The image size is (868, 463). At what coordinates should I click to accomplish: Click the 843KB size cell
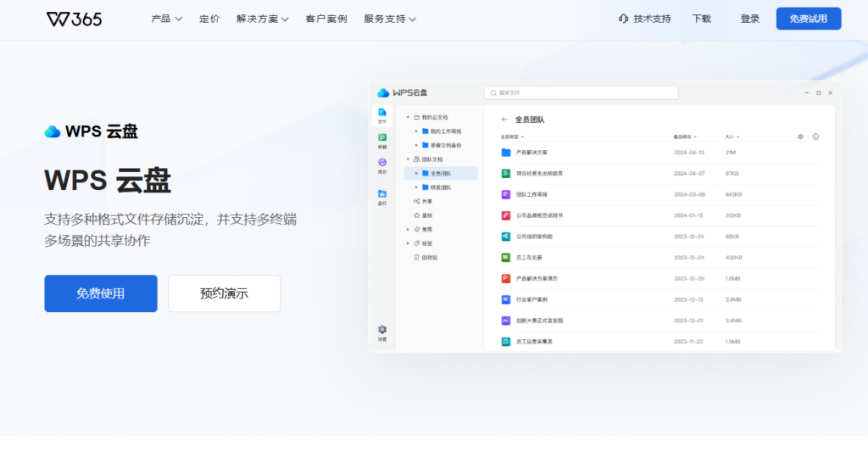click(733, 194)
